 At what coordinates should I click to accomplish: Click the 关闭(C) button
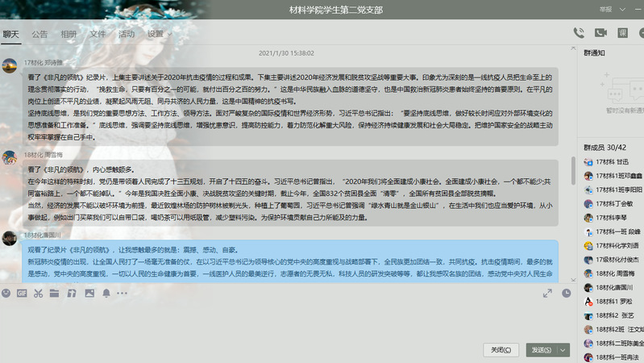point(501,349)
